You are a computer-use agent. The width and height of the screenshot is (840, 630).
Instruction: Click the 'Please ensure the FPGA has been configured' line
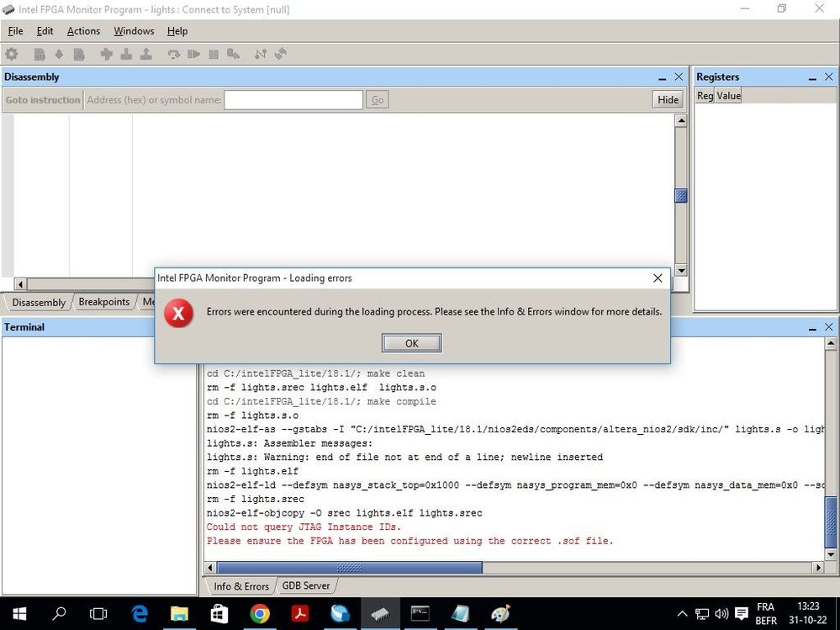[409, 541]
